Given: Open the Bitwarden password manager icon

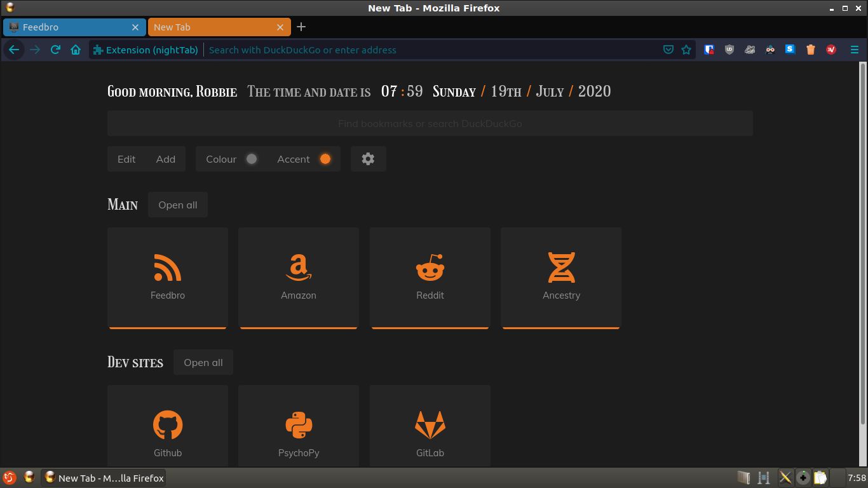Looking at the screenshot, I should (709, 49).
